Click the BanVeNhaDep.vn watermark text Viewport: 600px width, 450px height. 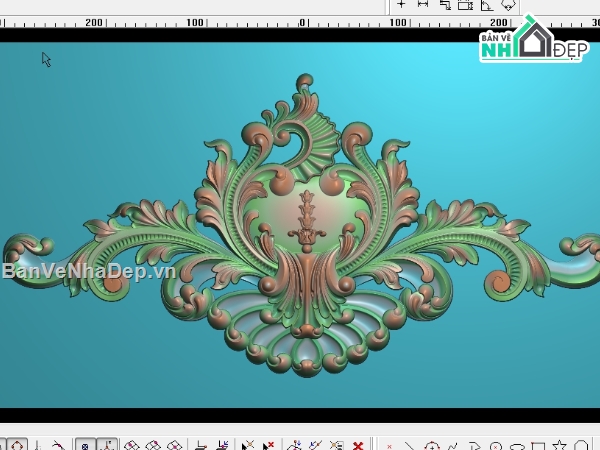(89, 271)
